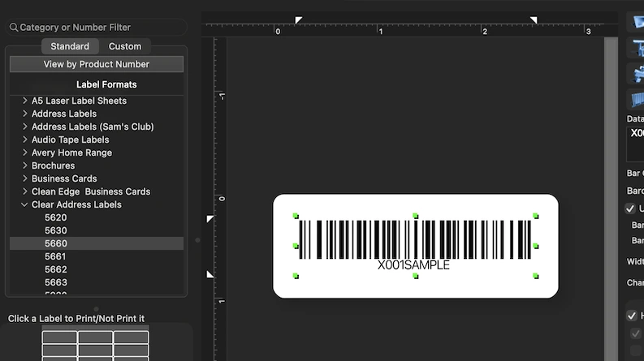This screenshot has width=644, height=361.
Task: Select label format 5662
Action: (x=55, y=269)
